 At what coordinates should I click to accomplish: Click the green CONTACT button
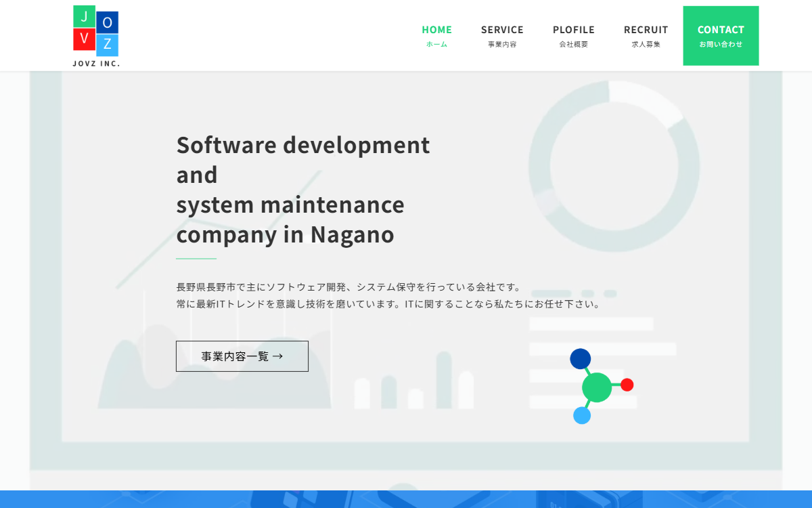(x=721, y=36)
